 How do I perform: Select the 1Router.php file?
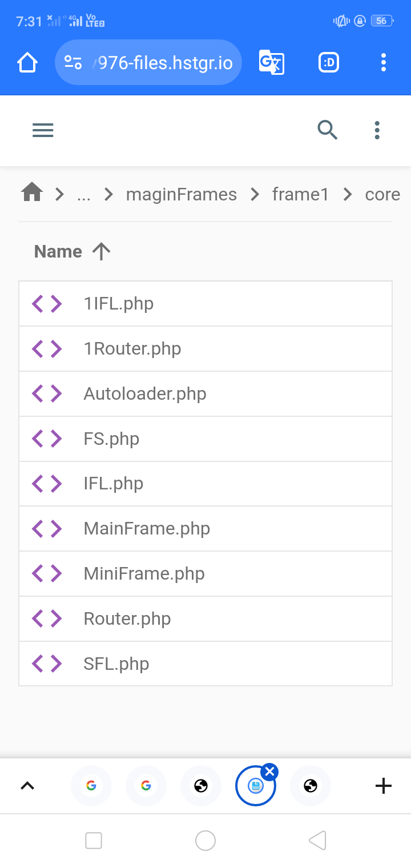coord(132,348)
